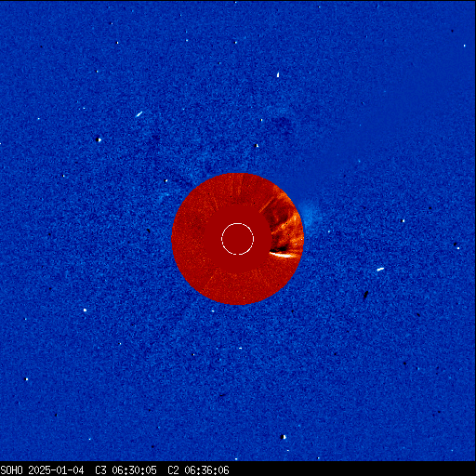The height and width of the screenshot is (476, 476).
Task: Click the black caption bar right of the timestamps
Action: (352, 470)
